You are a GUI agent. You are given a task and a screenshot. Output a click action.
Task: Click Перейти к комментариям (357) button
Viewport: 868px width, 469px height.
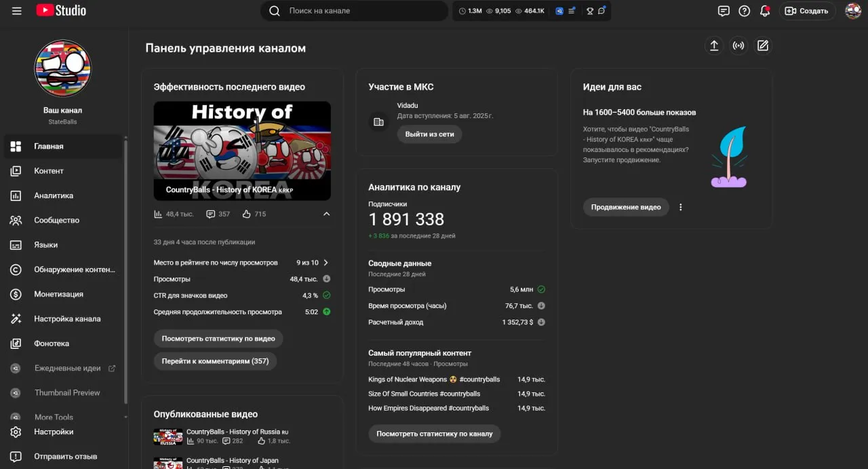coord(215,361)
